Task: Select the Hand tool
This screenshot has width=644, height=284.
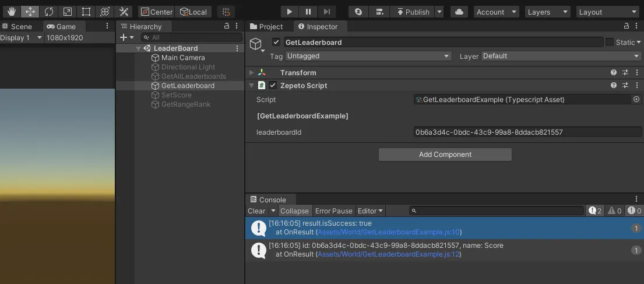Action: pyautogui.click(x=12, y=12)
